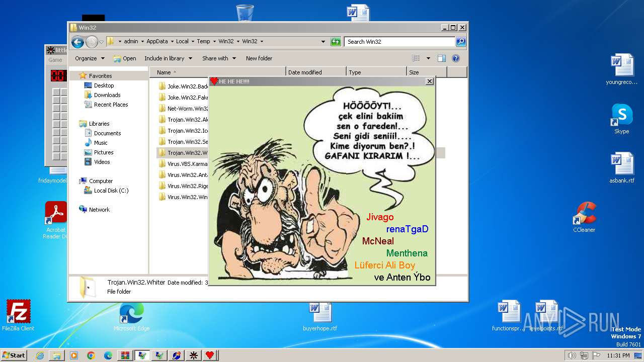Open Chrome from taskbar
This screenshot has width=644, height=362.
coord(91,355)
